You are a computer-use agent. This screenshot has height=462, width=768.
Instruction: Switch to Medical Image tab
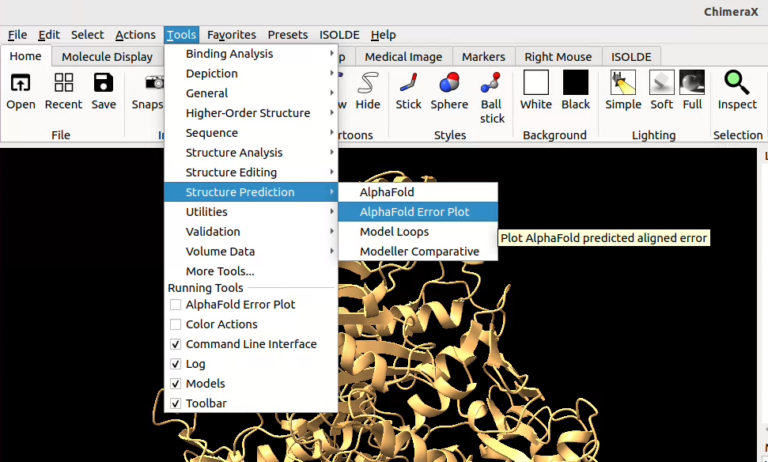click(x=403, y=57)
